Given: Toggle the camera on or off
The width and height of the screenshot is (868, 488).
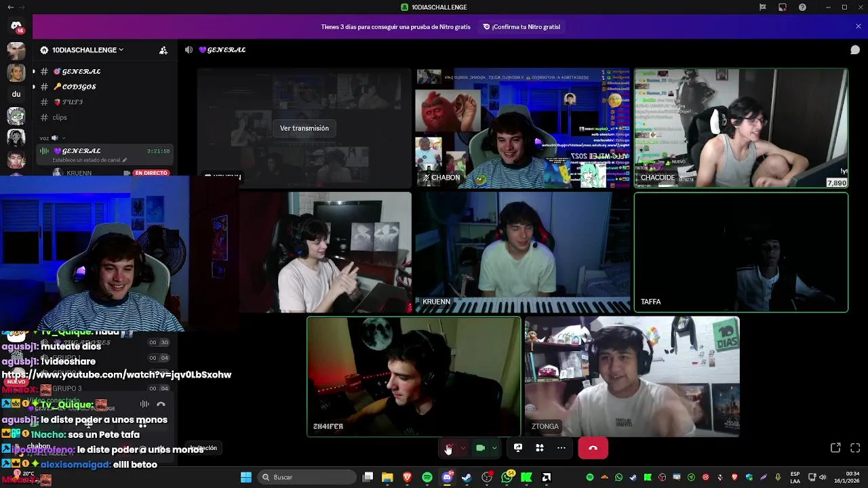Looking at the screenshot, I should coord(481,448).
